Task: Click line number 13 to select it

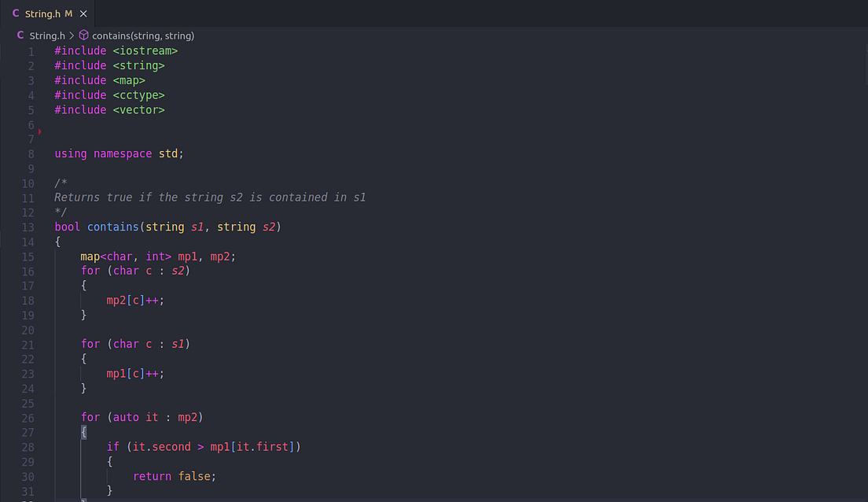Action: tap(28, 227)
